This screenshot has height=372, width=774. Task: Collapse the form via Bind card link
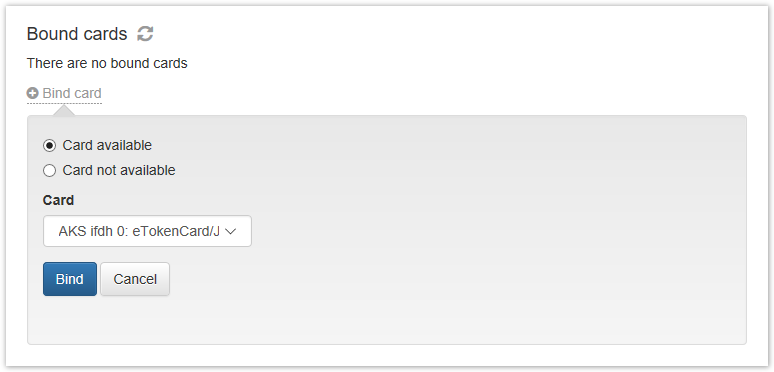pyautogui.click(x=64, y=93)
